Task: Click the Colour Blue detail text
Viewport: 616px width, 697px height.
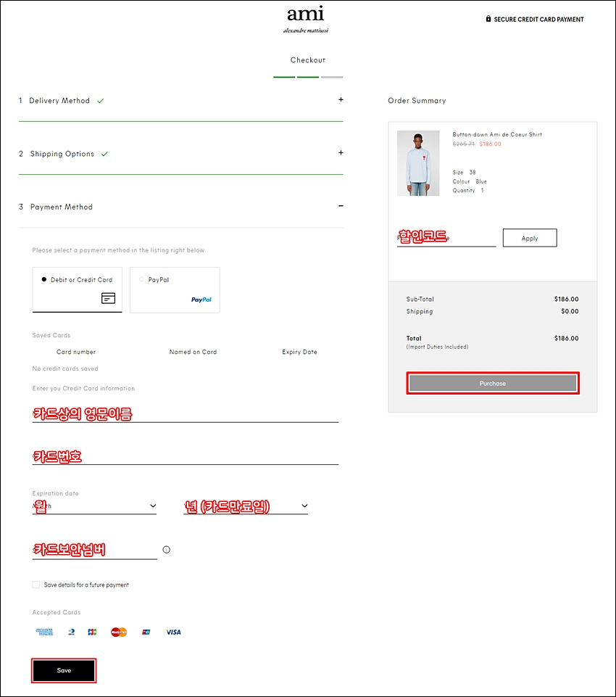Action: tap(470, 181)
